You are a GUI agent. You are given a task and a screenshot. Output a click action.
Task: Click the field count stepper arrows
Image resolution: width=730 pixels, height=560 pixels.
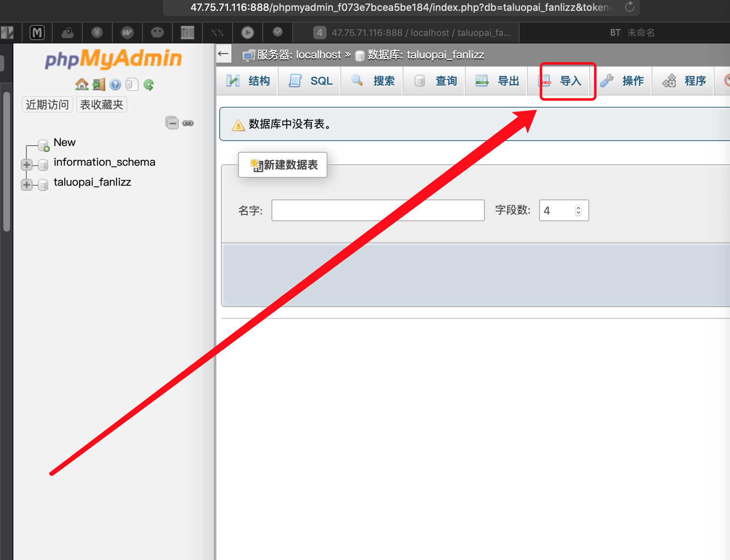578,210
